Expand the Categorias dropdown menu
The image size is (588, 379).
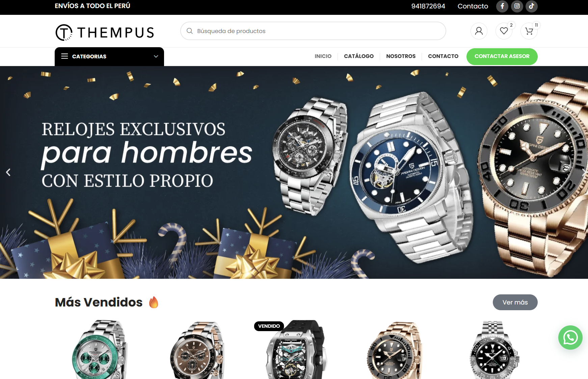[x=109, y=56]
